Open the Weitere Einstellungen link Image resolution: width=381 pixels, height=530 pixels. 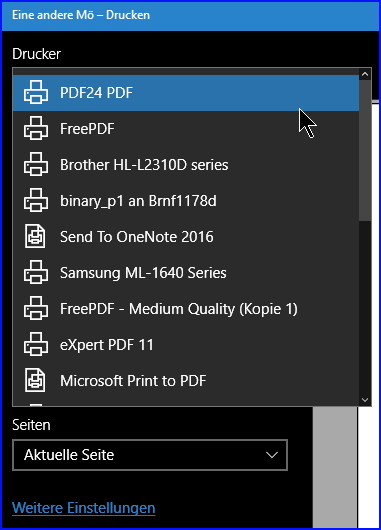(x=84, y=508)
